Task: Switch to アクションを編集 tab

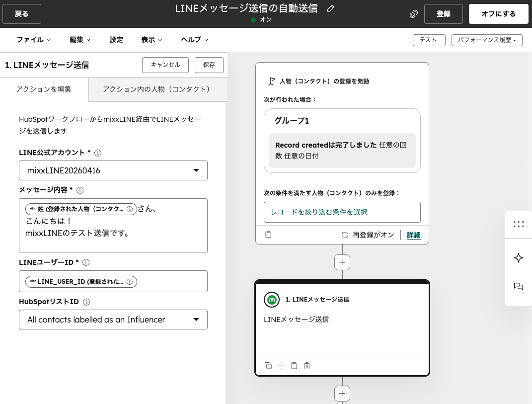Action: [x=44, y=89]
